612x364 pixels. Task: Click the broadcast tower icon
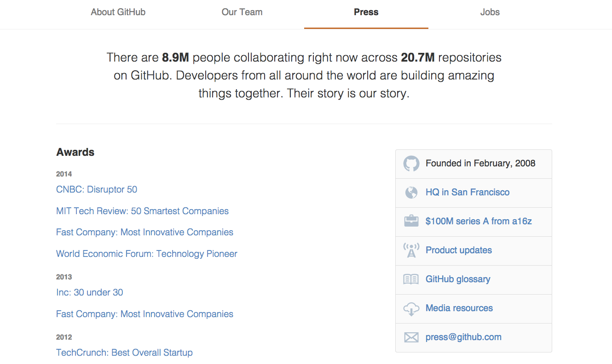pyautogui.click(x=411, y=250)
